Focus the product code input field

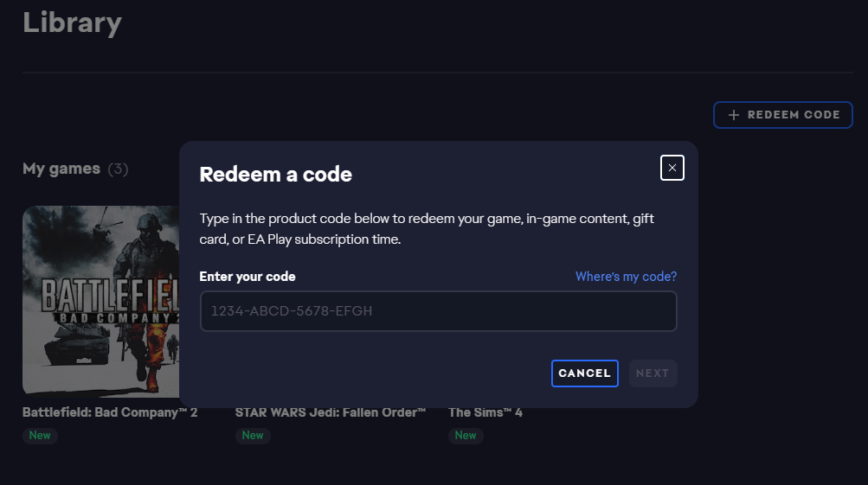(438, 311)
